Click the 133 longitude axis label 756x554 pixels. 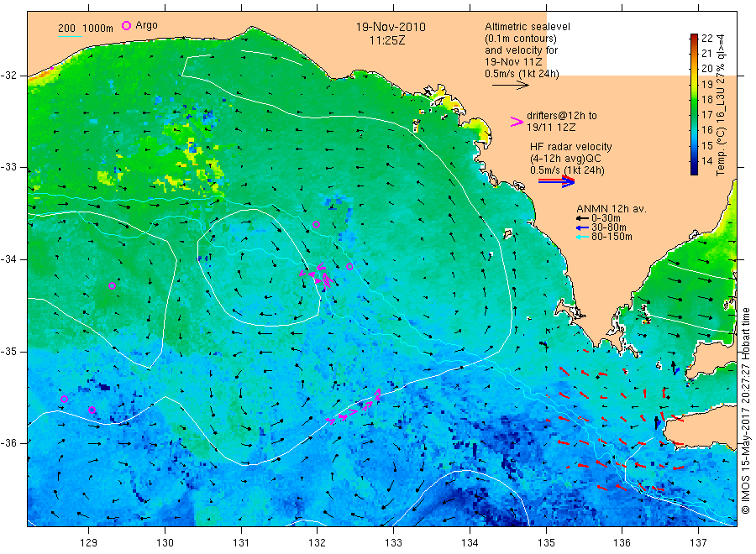pyautogui.click(x=393, y=543)
